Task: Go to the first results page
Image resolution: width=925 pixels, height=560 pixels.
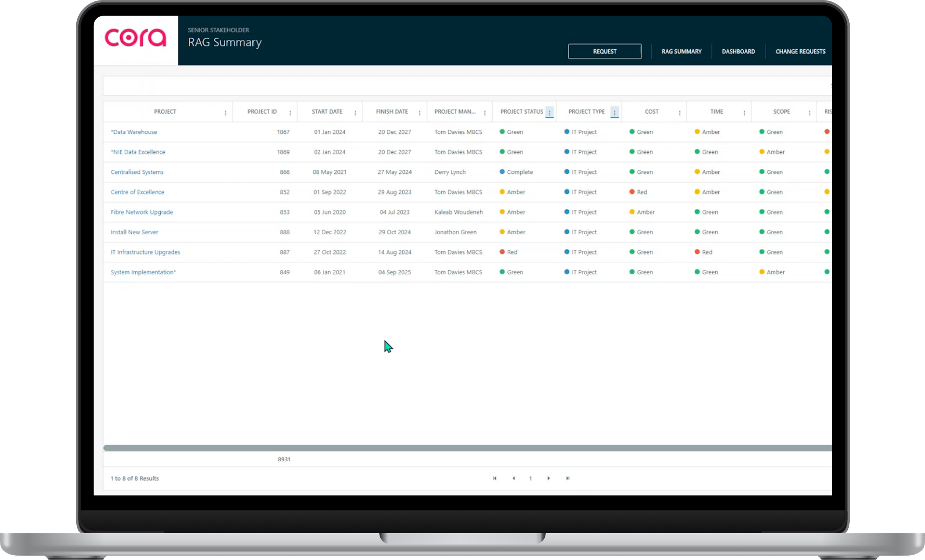Action: click(x=495, y=478)
